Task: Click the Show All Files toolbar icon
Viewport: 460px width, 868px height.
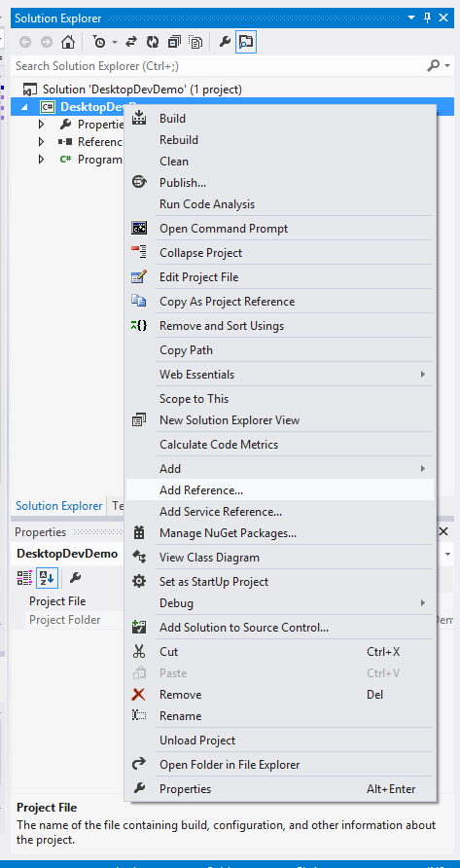Action: pyautogui.click(x=195, y=42)
